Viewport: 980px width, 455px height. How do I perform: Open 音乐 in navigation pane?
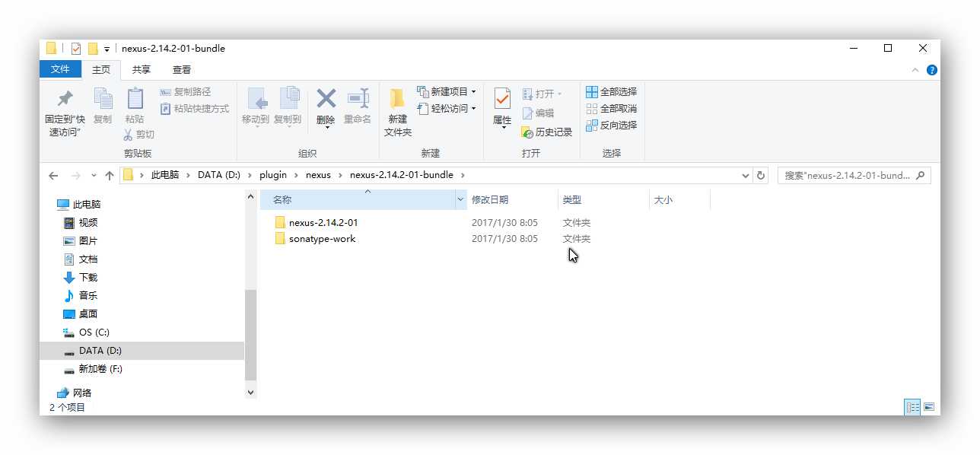tap(80, 296)
